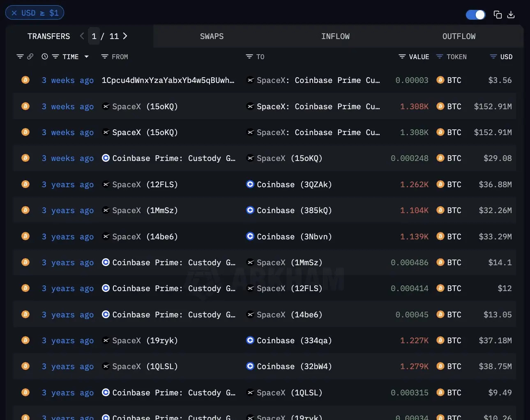Viewport: 530px width, 420px height.
Task: Open the USD column filter
Action: pos(493,57)
